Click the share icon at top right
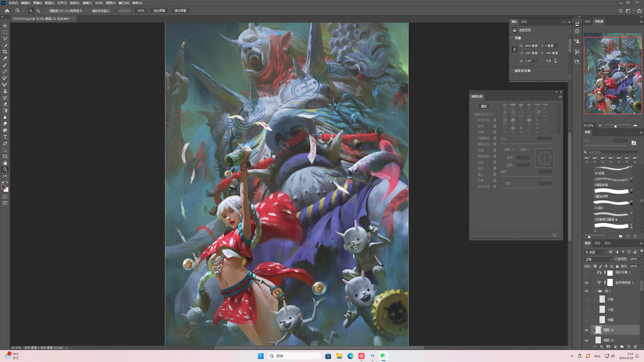Viewport: 644px width, 362px height. [x=639, y=11]
